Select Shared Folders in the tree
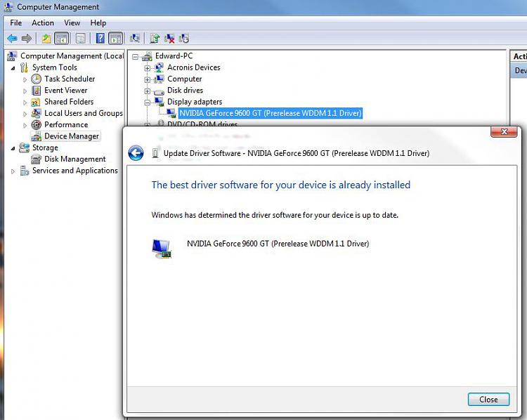 [69, 102]
